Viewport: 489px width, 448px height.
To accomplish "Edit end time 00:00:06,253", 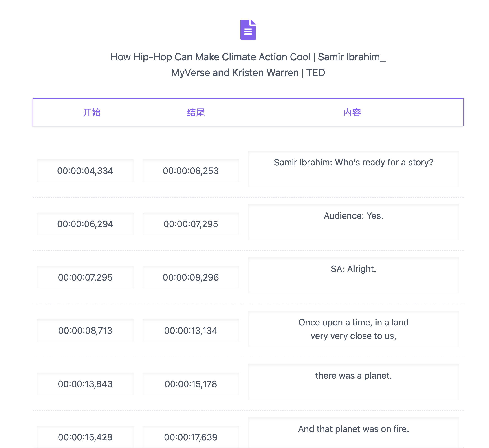I will (x=191, y=171).
